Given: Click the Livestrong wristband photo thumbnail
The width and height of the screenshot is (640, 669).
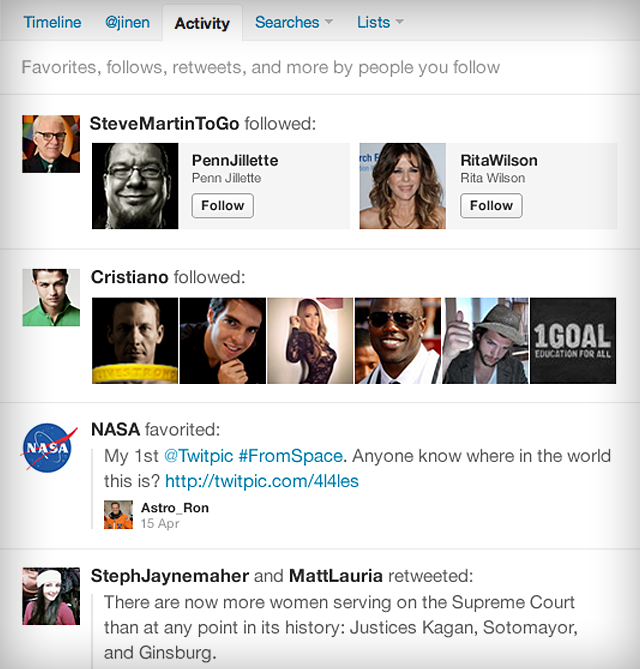Looking at the screenshot, I should click(135, 341).
